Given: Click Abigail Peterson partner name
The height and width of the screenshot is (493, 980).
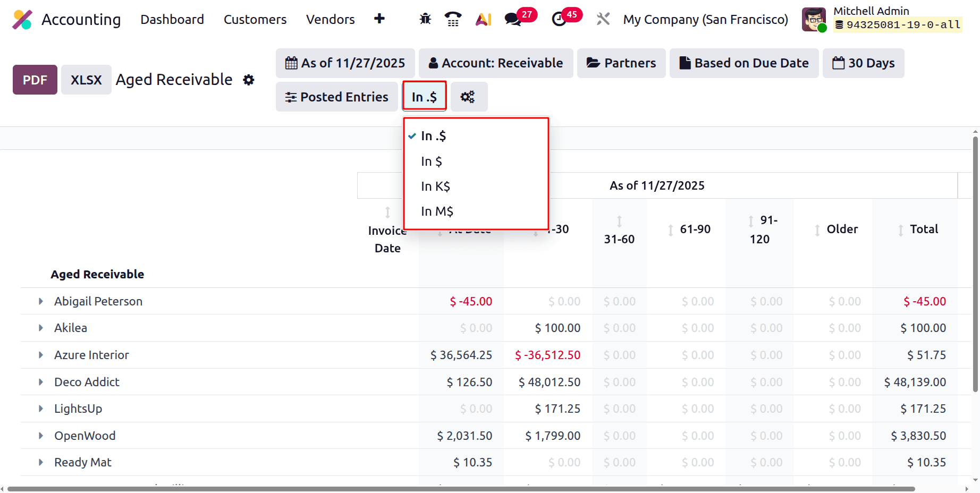Looking at the screenshot, I should click(x=98, y=301).
